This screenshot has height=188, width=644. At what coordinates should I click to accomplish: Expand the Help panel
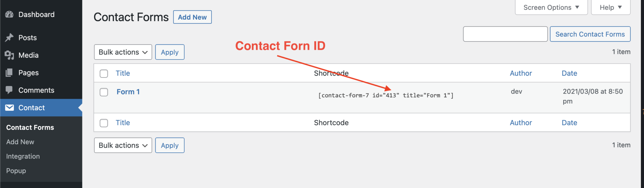(611, 8)
